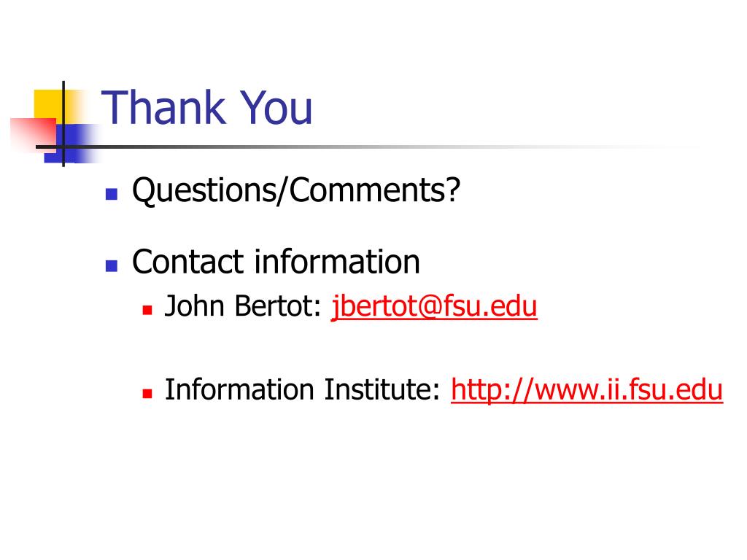Select blue bullet before Questions/Comments

(x=112, y=194)
